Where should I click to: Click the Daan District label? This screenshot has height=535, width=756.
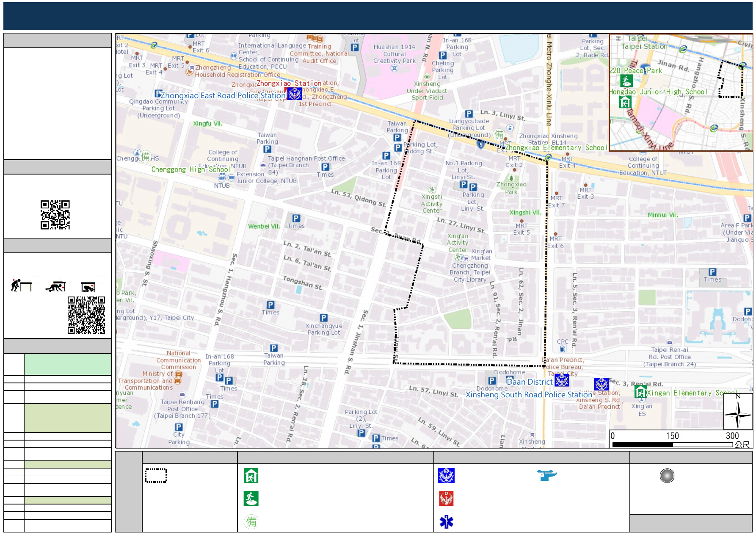click(530, 382)
